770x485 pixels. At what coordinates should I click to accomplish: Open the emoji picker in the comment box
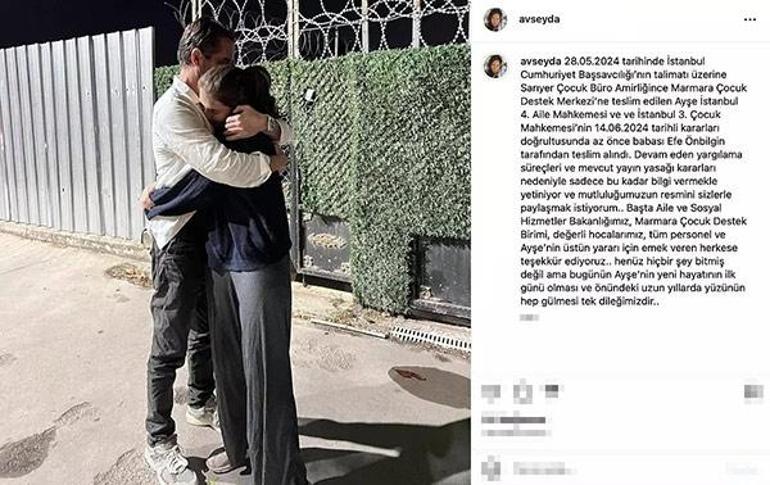click(491, 468)
